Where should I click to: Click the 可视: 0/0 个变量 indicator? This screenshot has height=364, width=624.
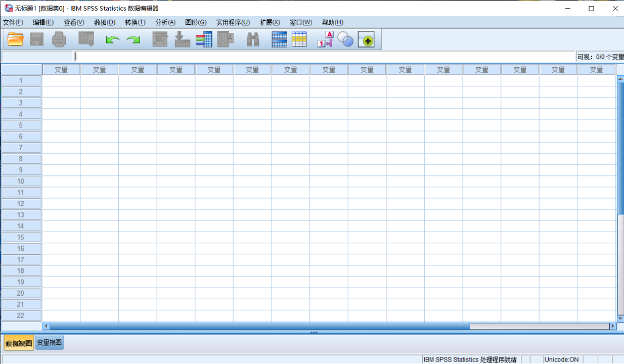[x=600, y=57]
